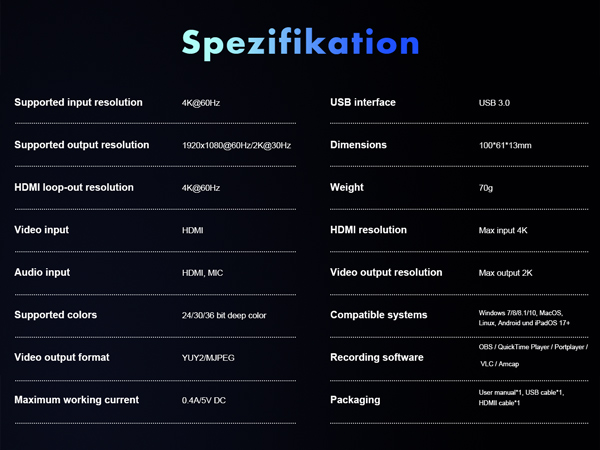This screenshot has width=600, height=450.
Task: Click the Video output format label
Action: (62, 357)
